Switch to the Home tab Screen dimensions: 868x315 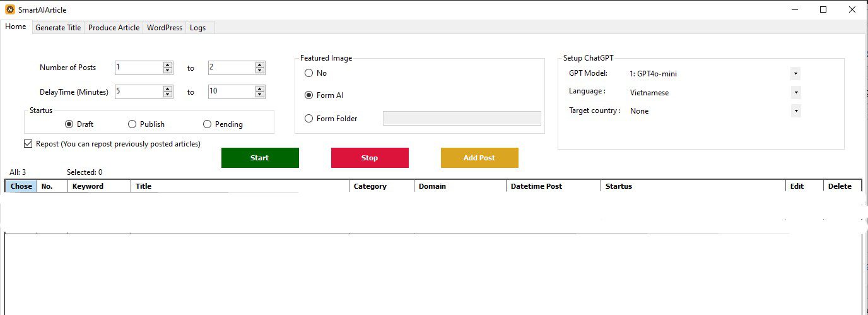[16, 27]
